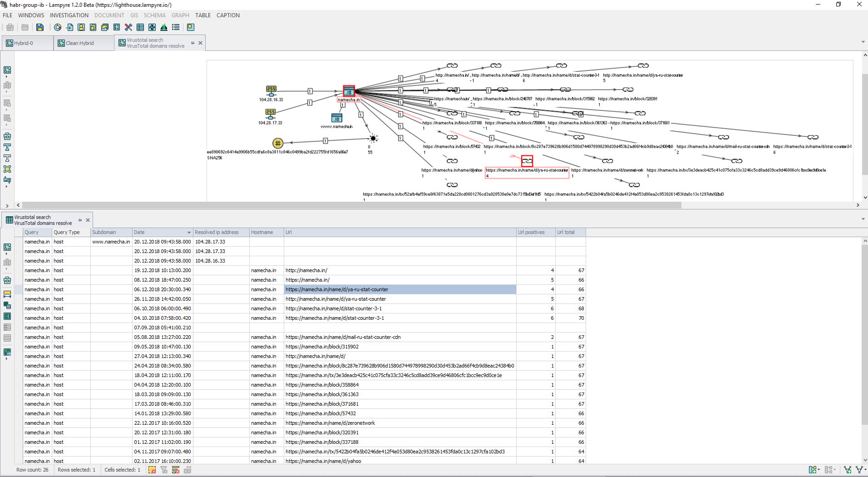Click the green histogram chart icon
The image size is (868, 477).
[164, 27]
